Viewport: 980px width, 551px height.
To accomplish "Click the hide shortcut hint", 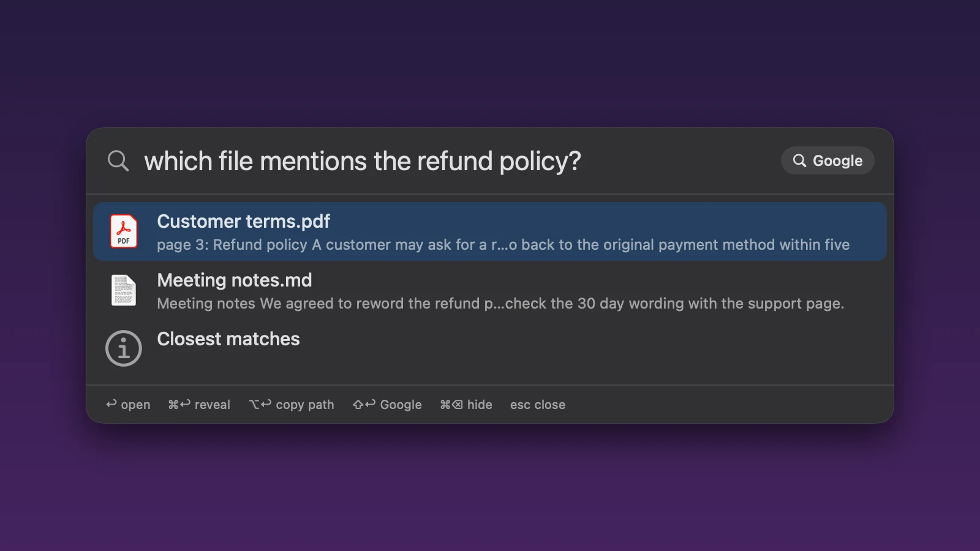I will click(x=466, y=405).
